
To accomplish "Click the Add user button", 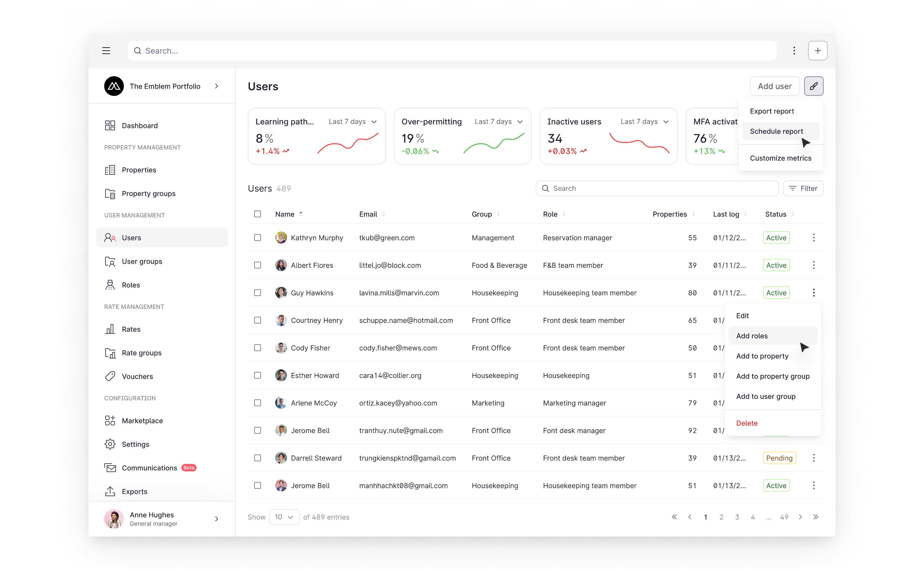I will click(x=774, y=86).
